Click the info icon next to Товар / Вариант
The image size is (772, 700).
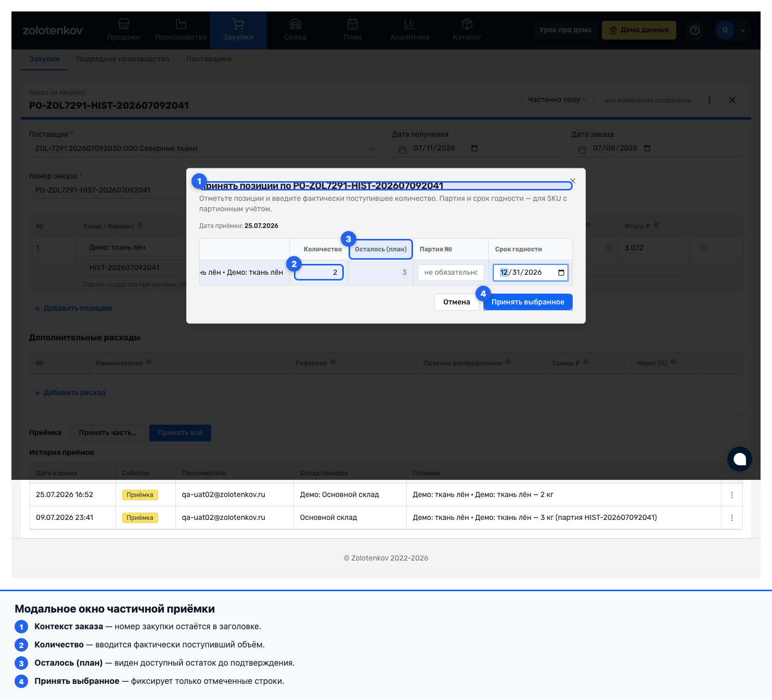(x=140, y=225)
